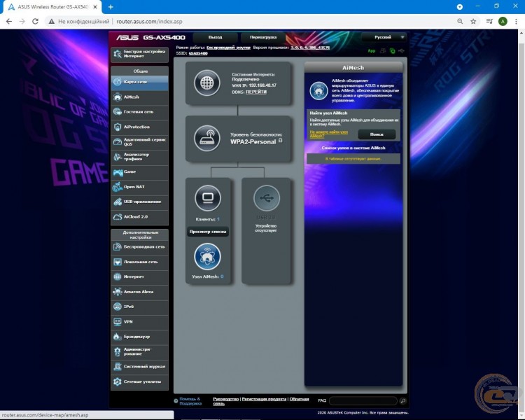The image size is (525, 420).
Task: Click the Open NAT sidebar icon
Action: point(117,187)
